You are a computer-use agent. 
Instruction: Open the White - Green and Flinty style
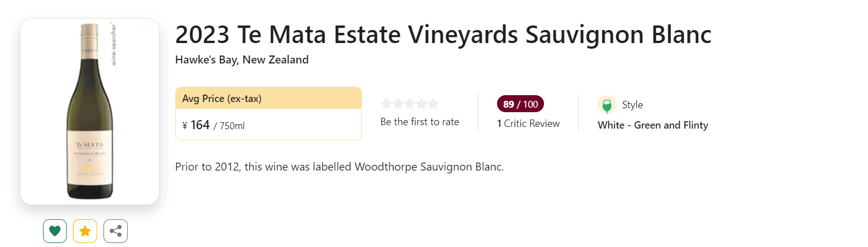click(x=653, y=125)
